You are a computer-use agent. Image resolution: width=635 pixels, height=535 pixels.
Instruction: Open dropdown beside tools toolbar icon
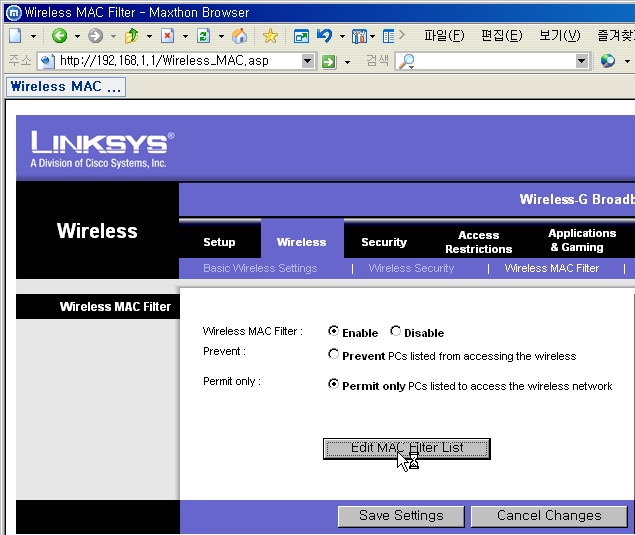372,37
